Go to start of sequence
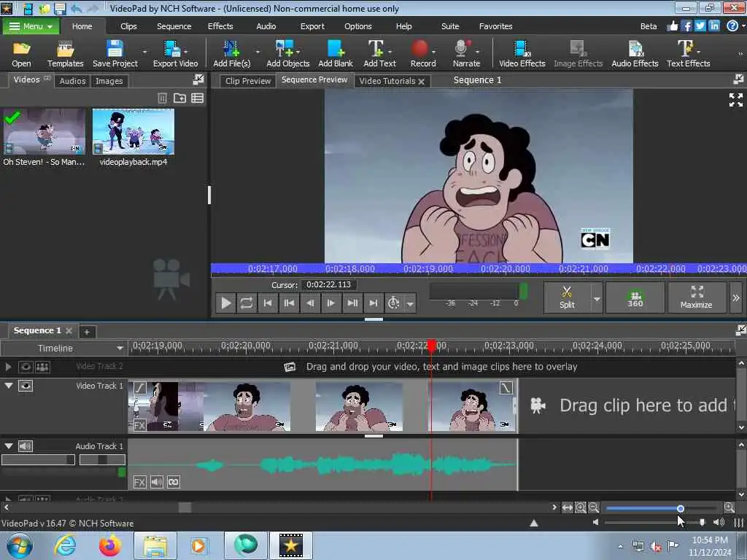 pyautogui.click(x=268, y=303)
